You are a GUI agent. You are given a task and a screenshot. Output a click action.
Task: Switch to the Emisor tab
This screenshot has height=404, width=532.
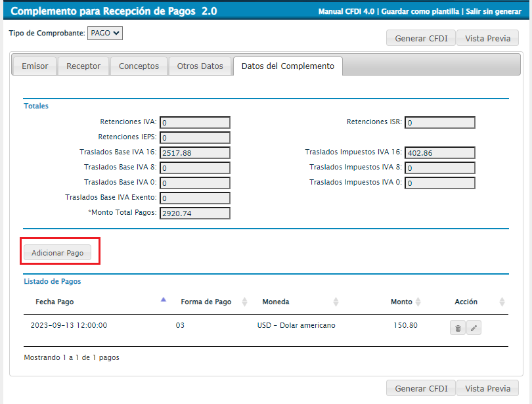tap(35, 66)
